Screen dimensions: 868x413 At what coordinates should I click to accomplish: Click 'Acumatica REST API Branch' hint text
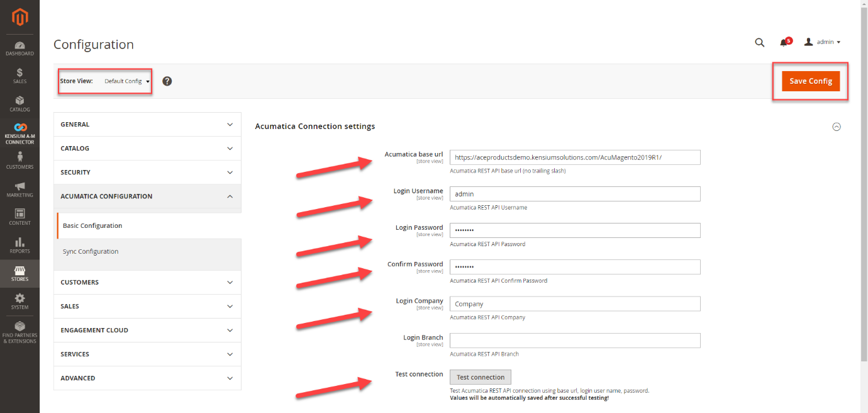point(484,354)
